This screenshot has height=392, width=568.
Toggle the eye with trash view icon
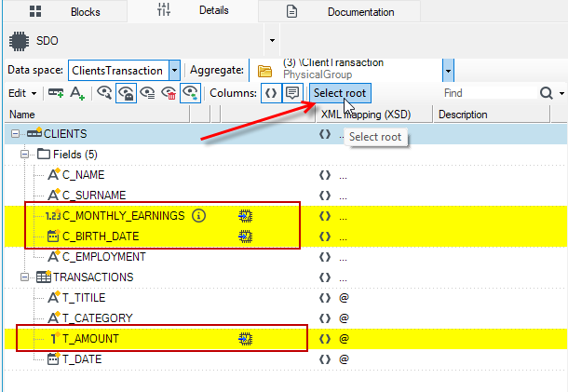[169, 93]
